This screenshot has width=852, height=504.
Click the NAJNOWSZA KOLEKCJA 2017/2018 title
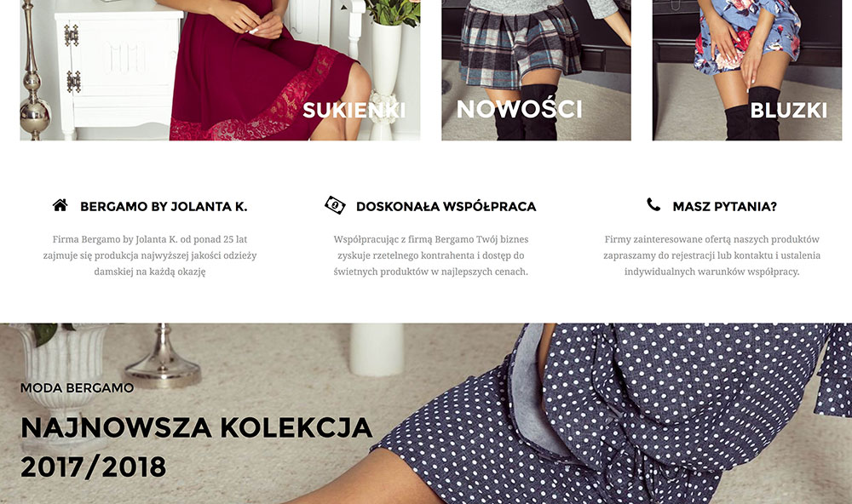(x=196, y=447)
